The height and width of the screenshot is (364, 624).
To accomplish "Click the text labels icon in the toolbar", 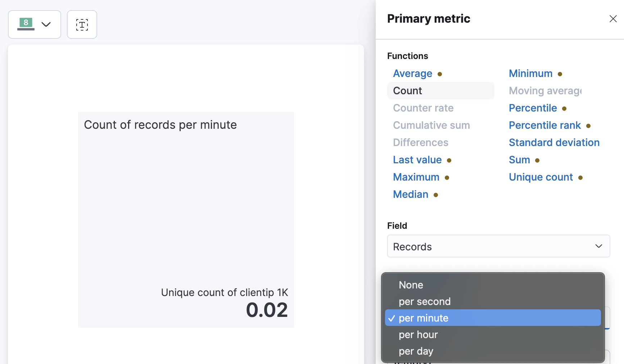I will coord(82,24).
